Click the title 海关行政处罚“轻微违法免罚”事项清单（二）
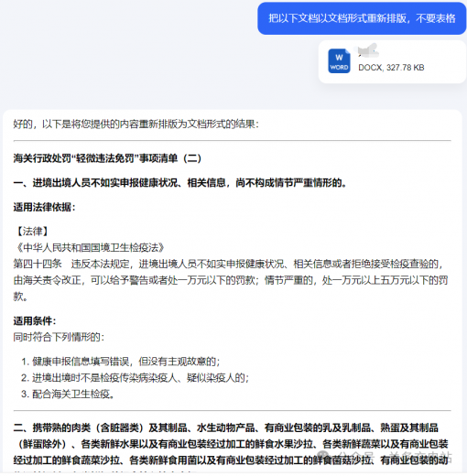 pyautogui.click(x=107, y=158)
